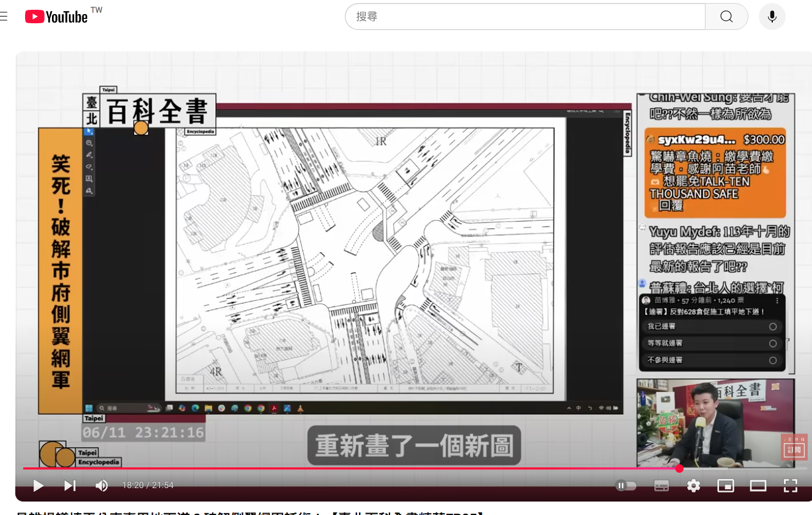Open the YouTube home logo
The image size is (812, 515).
point(56,17)
